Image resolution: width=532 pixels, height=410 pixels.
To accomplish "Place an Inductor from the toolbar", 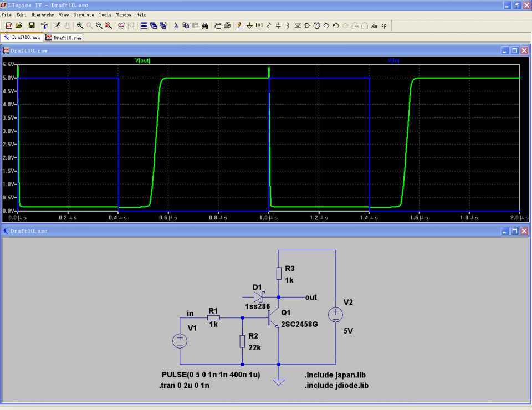I will tap(288, 25).
